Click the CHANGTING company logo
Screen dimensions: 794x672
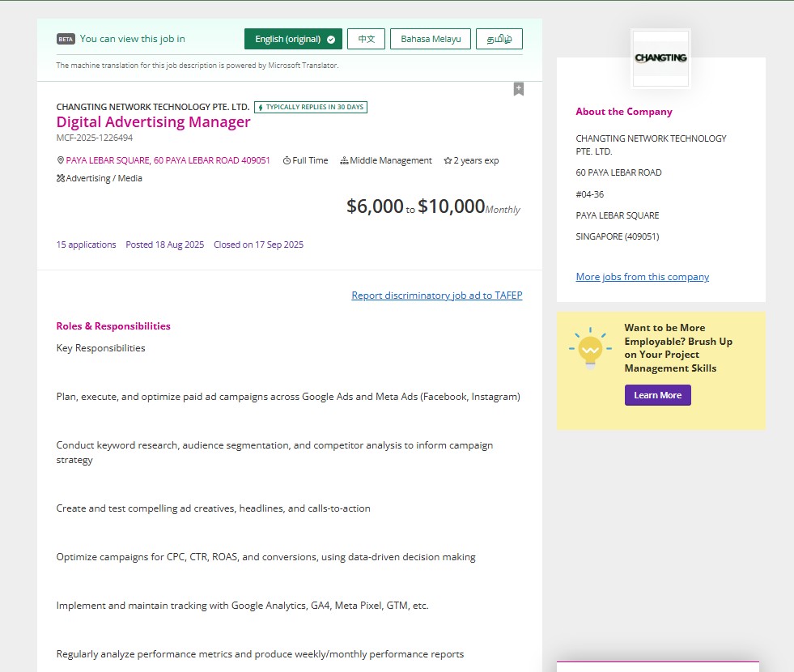point(660,58)
